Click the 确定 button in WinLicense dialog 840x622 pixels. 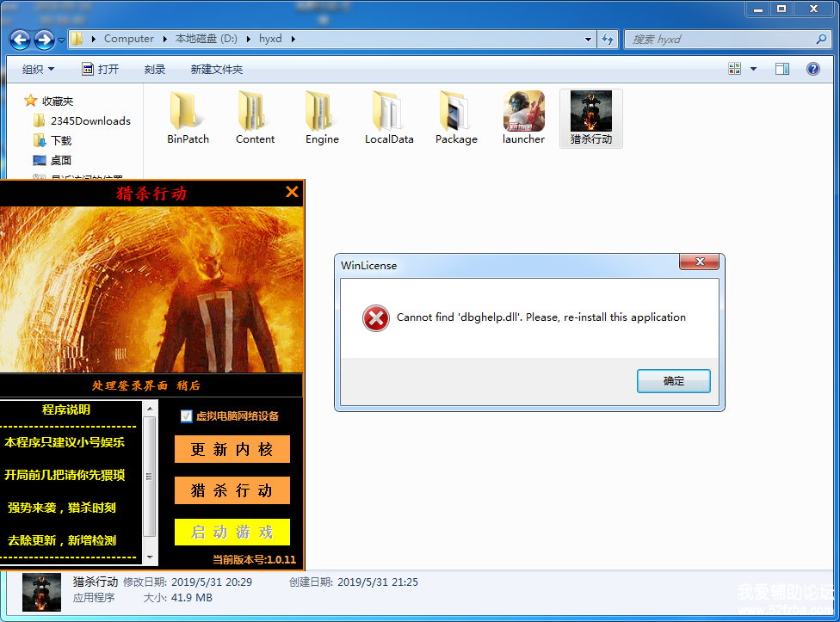[x=673, y=381]
